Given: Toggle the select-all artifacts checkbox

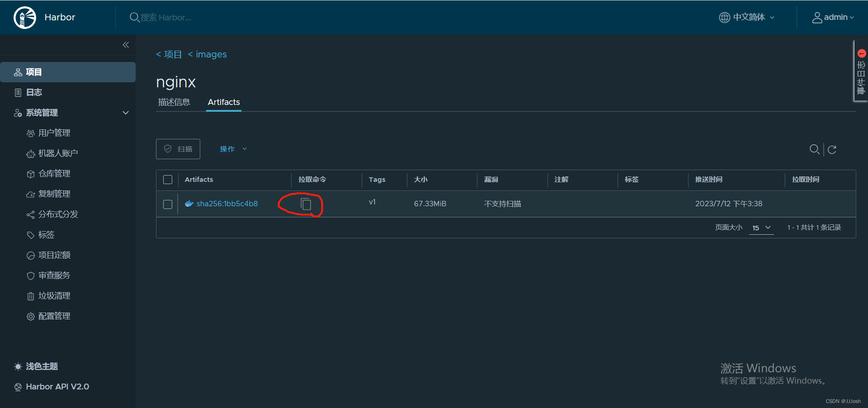Looking at the screenshot, I should click(168, 180).
